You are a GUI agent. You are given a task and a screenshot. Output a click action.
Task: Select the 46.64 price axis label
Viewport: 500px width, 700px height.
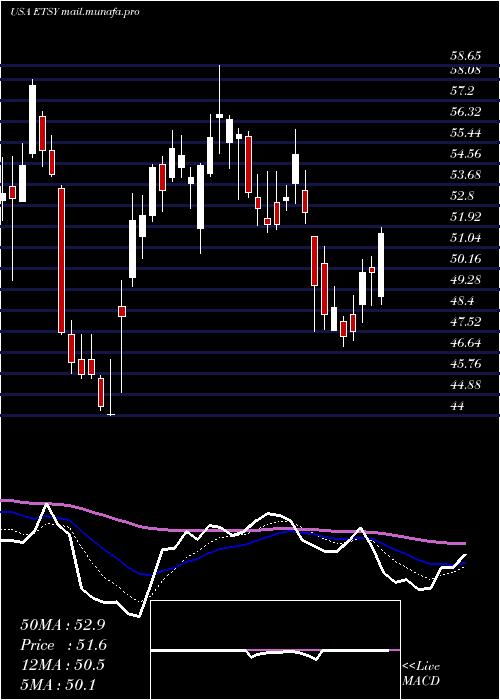(x=466, y=343)
